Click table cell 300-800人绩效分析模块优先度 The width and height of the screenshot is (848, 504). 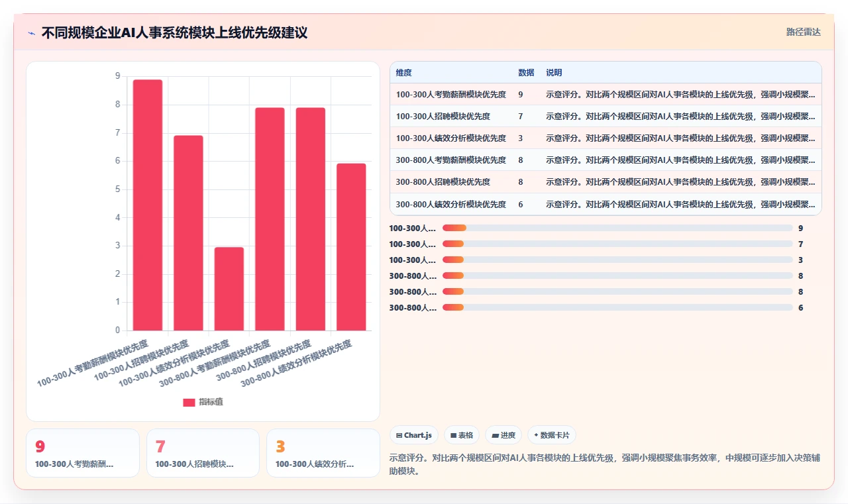pyautogui.click(x=451, y=204)
